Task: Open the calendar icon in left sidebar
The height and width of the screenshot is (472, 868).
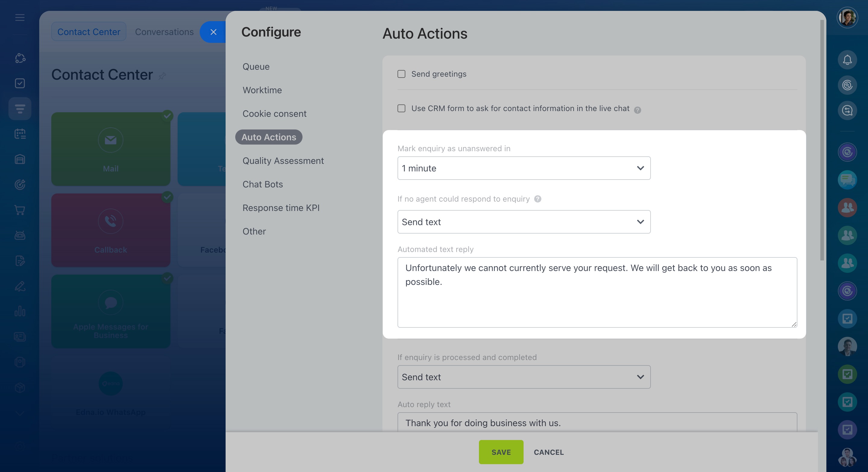Action: pos(20,134)
